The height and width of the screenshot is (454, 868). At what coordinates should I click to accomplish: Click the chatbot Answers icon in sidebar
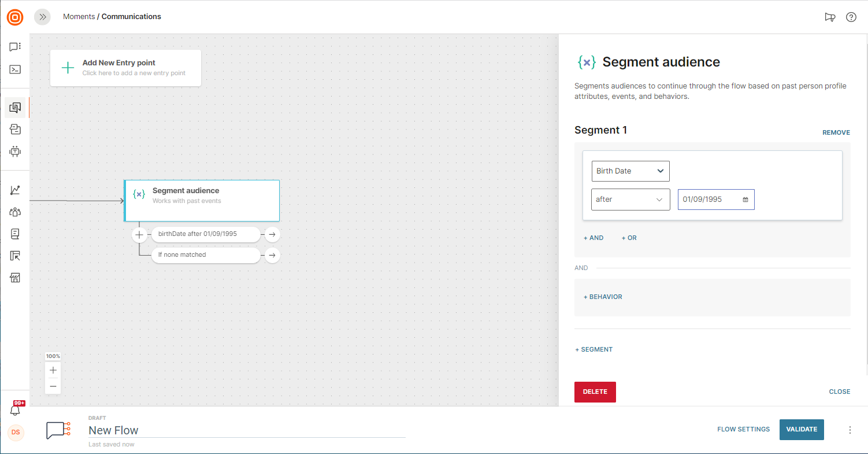coord(15,152)
